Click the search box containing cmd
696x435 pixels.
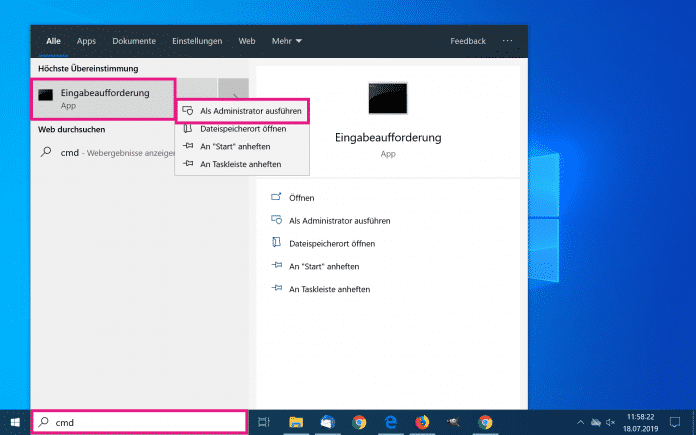point(140,422)
